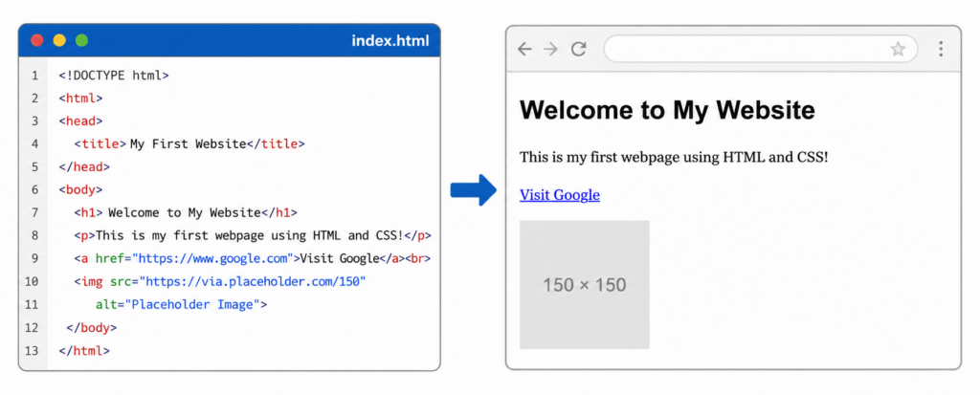The height and width of the screenshot is (395, 980).
Task: Follow the Visit Google link
Action: 559,195
